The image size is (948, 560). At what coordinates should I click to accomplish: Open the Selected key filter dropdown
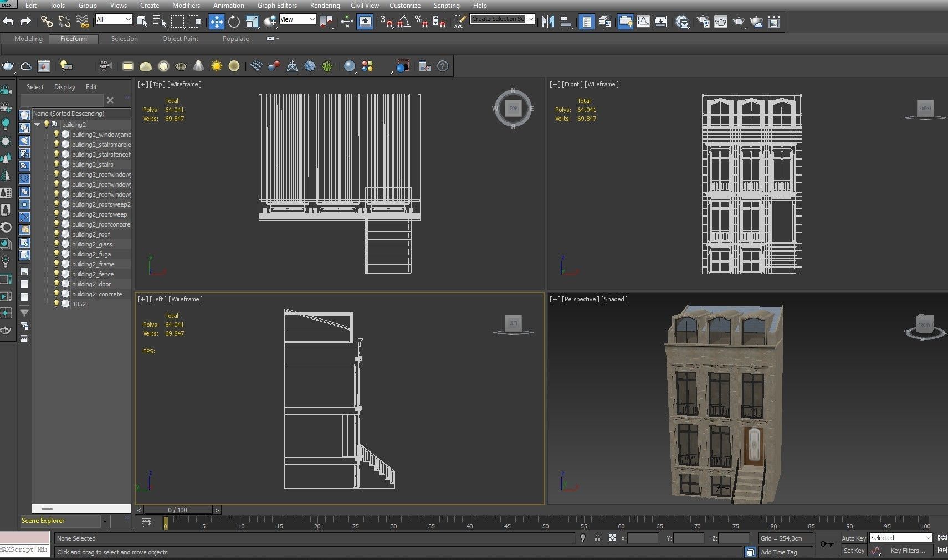(x=901, y=538)
